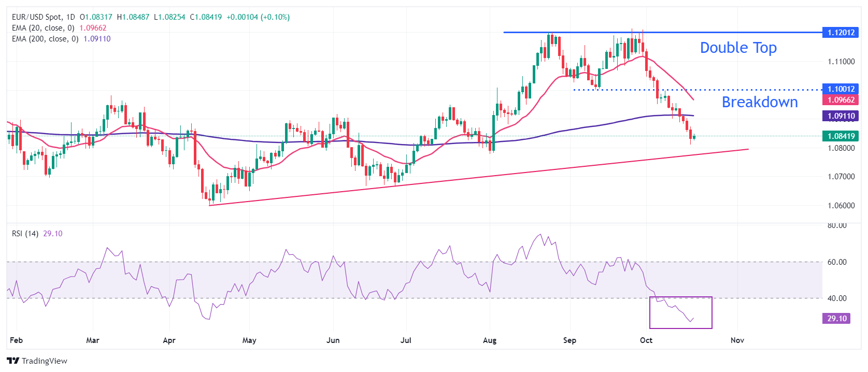Select the 1.12012 blue price label
The width and height of the screenshot is (868, 372).
(x=840, y=33)
